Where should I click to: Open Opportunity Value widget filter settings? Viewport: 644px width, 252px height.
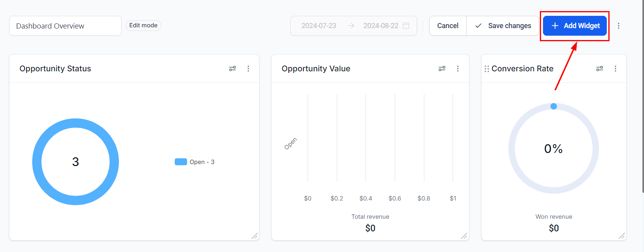(x=442, y=69)
